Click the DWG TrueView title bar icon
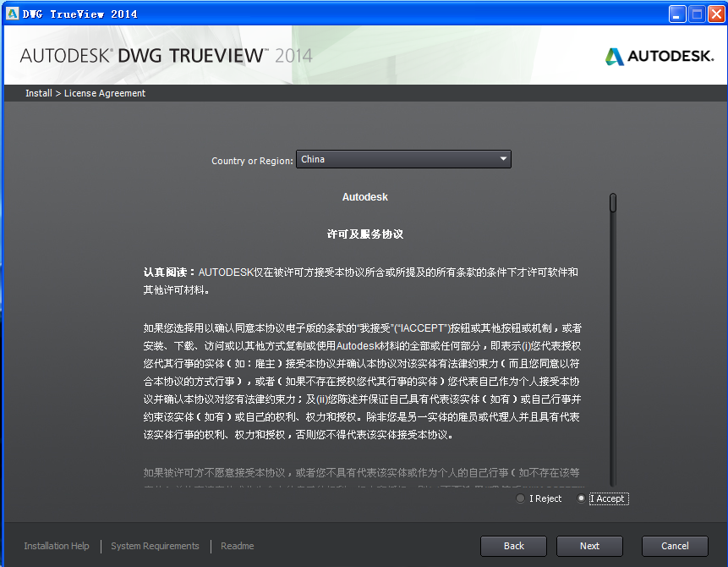This screenshot has width=728, height=567. click(x=12, y=14)
